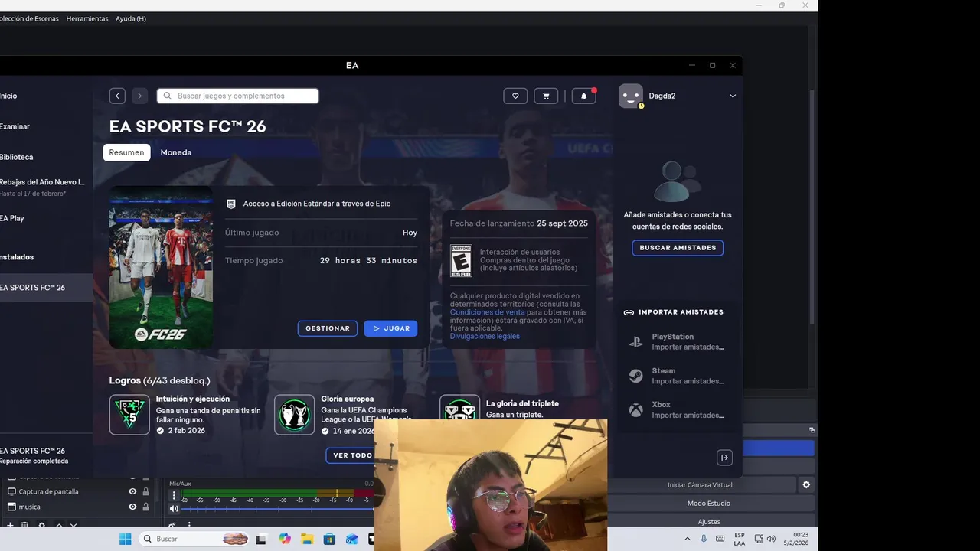Open Outlook from the taskbar
The height and width of the screenshot is (551, 980).
[x=351, y=539]
